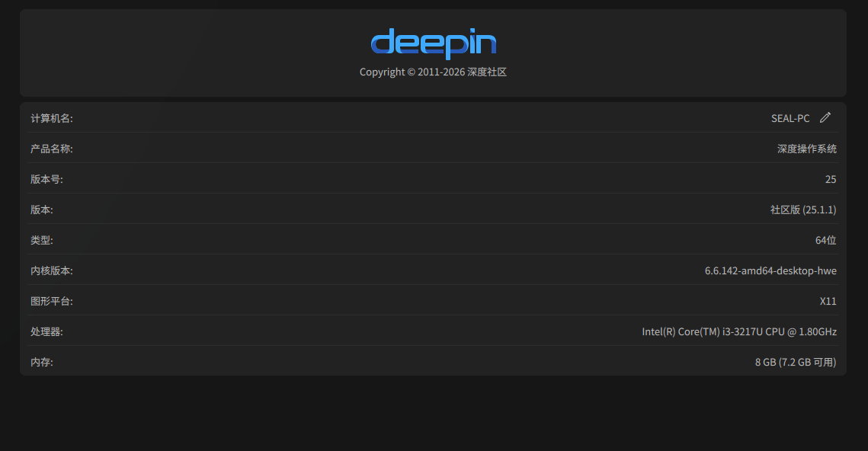Click the 处理器 label
This screenshot has height=451, width=868.
pos(46,331)
